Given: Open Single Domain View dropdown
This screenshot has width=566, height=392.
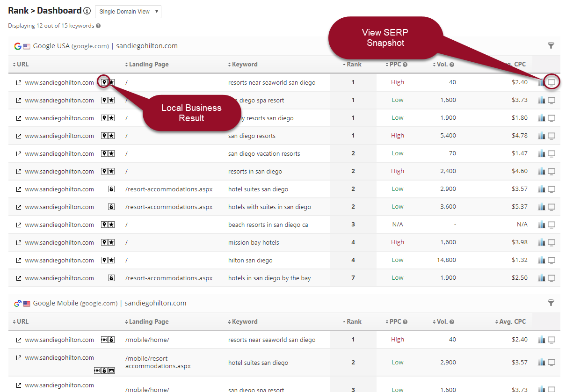Looking at the screenshot, I should pos(128,12).
